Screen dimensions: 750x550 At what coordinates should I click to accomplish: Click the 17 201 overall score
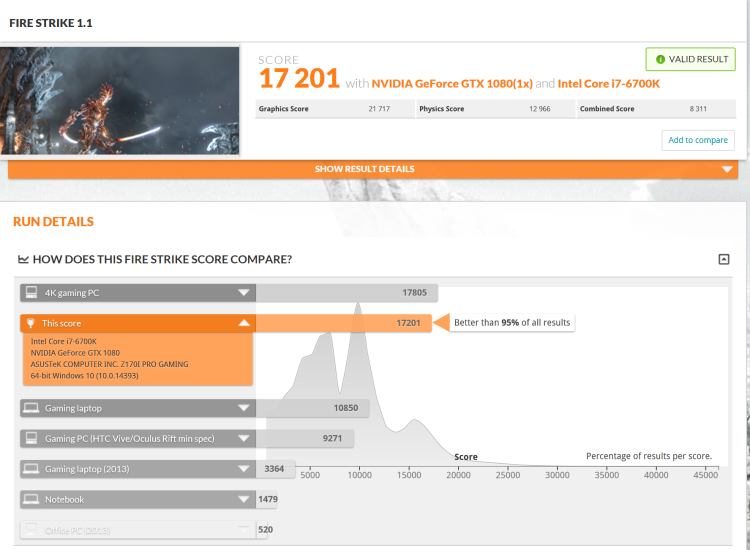point(299,78)
